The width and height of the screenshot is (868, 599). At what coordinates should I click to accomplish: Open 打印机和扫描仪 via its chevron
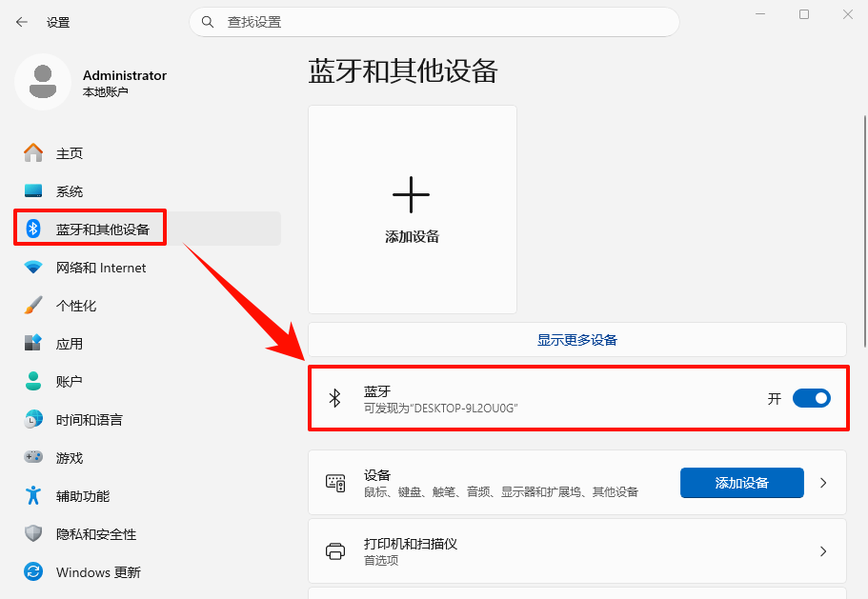[x=823, y=551]
